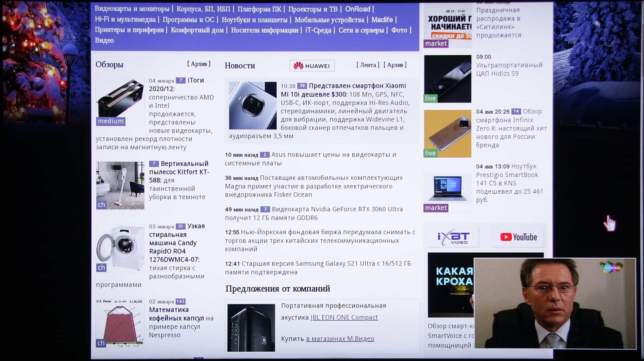This screenshot has height=361, width=644.
Task: Open Asus price increase news
Action: tap(311, 159)
